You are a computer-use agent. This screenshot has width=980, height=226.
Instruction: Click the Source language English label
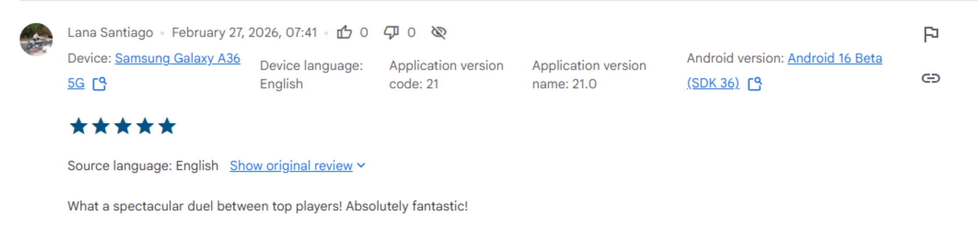[143, 166]
